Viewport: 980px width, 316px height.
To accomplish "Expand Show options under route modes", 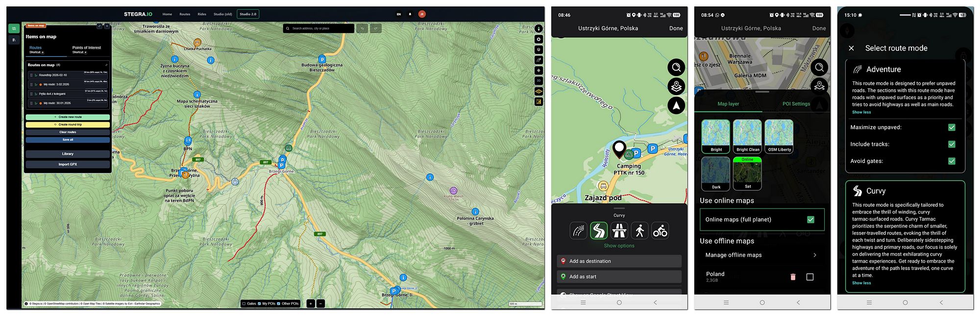I will [x=619, y=246].
